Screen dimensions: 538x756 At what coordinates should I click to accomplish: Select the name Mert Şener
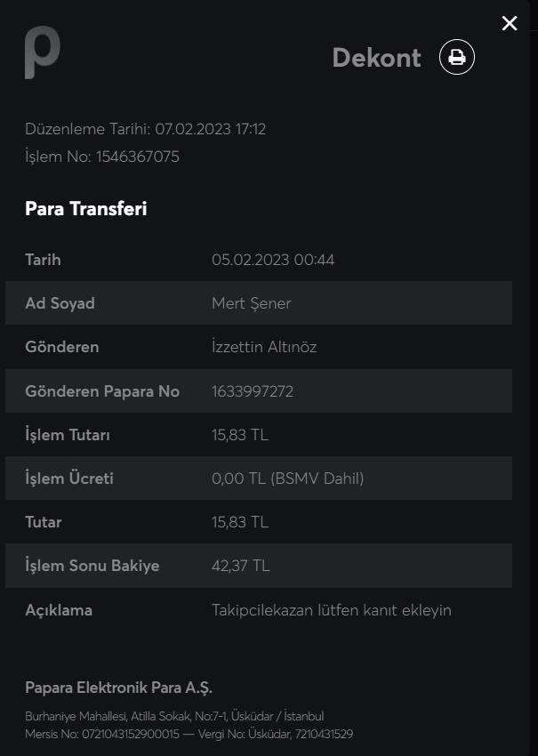coord(251,303)
